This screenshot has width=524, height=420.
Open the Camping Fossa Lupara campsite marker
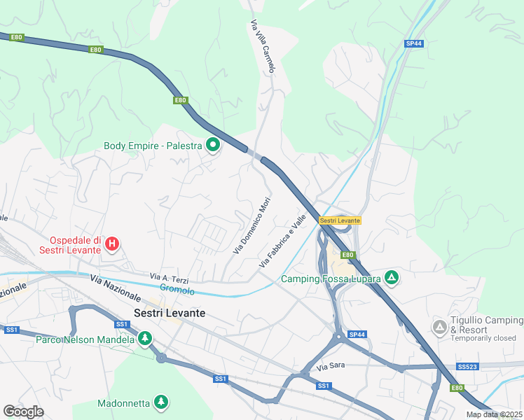tap(392, 278)
